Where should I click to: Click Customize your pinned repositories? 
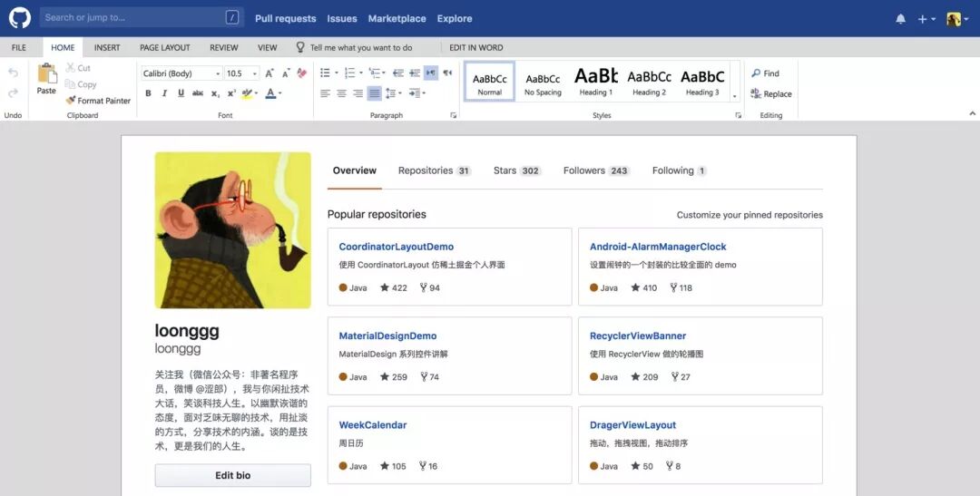click(750, 215)
